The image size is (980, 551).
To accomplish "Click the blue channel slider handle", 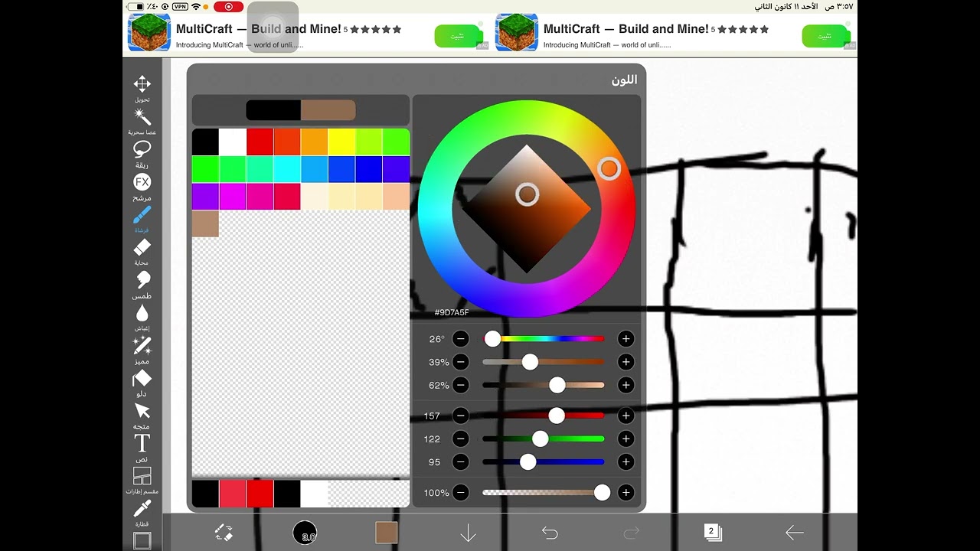I will pyautogui.click(x=528, y=462).
